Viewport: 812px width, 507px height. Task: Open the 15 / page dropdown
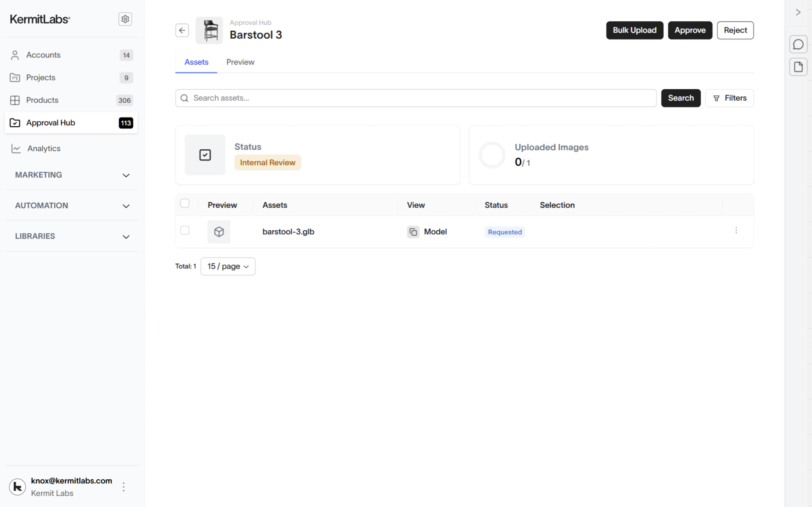point(228,266)
